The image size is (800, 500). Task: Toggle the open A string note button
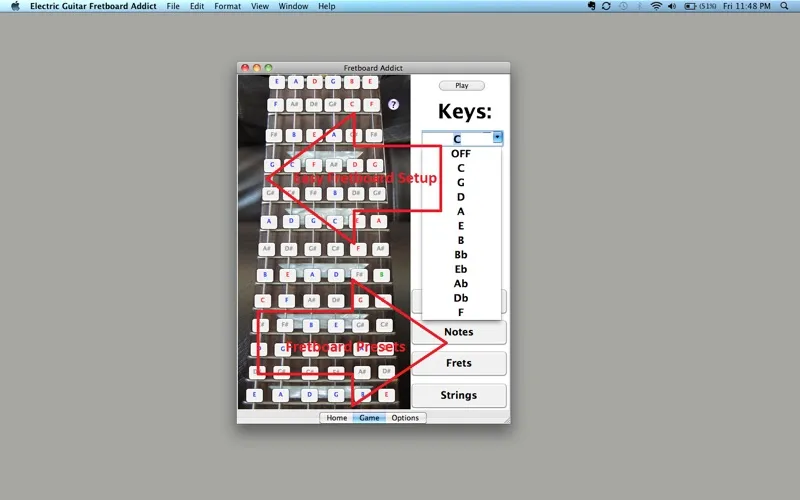click(x=295, y=82)
